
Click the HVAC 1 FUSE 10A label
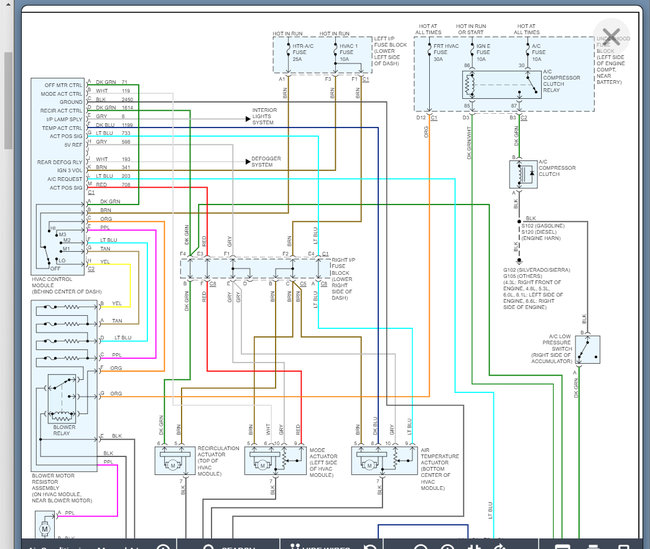pos(348,53)
